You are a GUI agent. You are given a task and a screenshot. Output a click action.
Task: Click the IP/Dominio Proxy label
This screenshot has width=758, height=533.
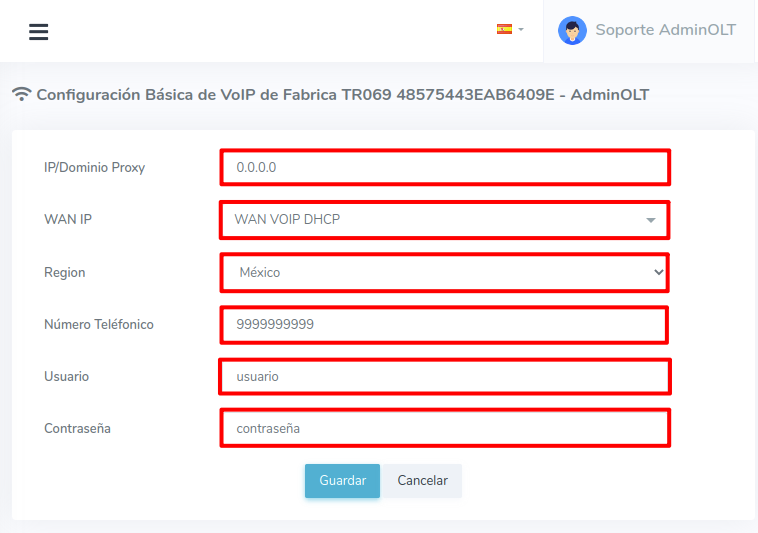click(x=95, y=167)
